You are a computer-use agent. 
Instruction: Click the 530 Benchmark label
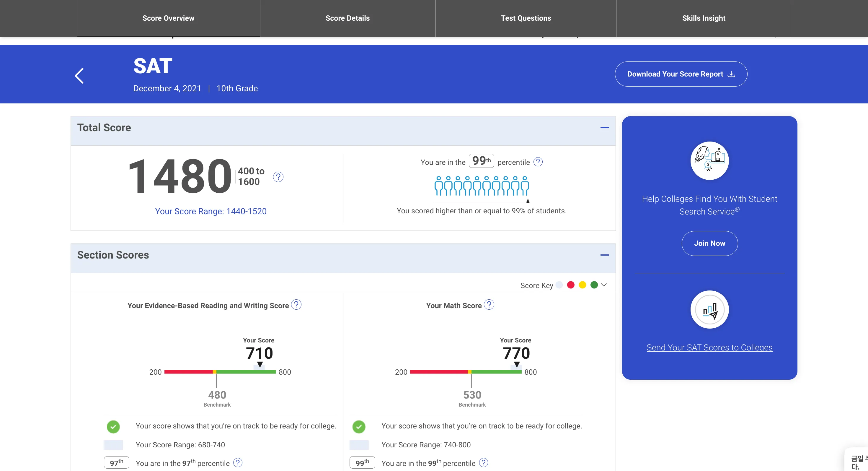[x=472, y=399]
